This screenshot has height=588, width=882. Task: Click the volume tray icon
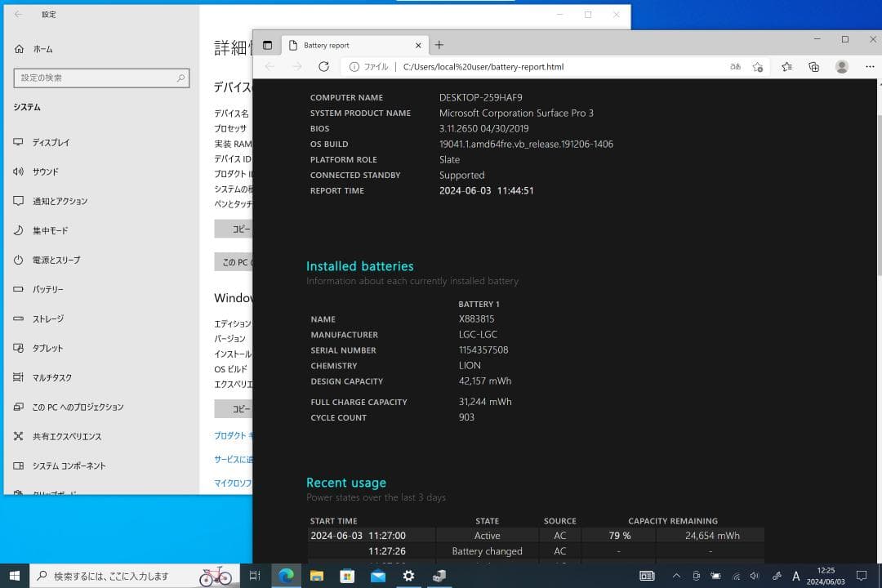[x=755, y=576]
